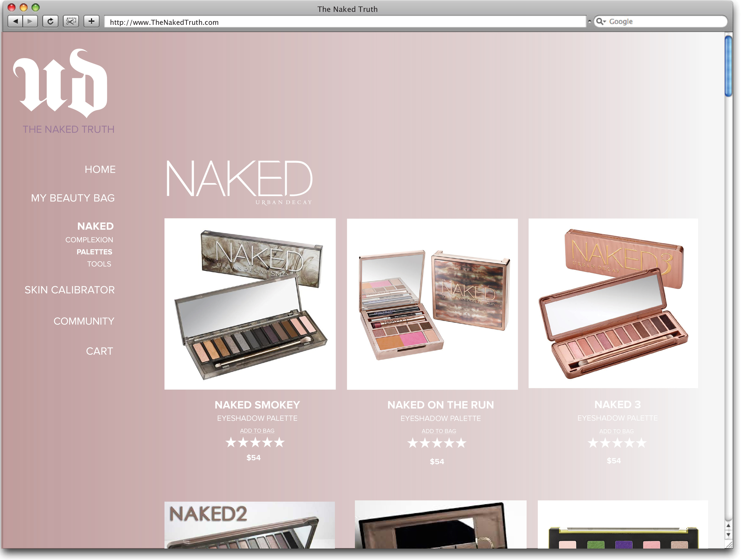Click the $54 price under Naked 3
Screen dimensions: 741x560
pos(614,460)
